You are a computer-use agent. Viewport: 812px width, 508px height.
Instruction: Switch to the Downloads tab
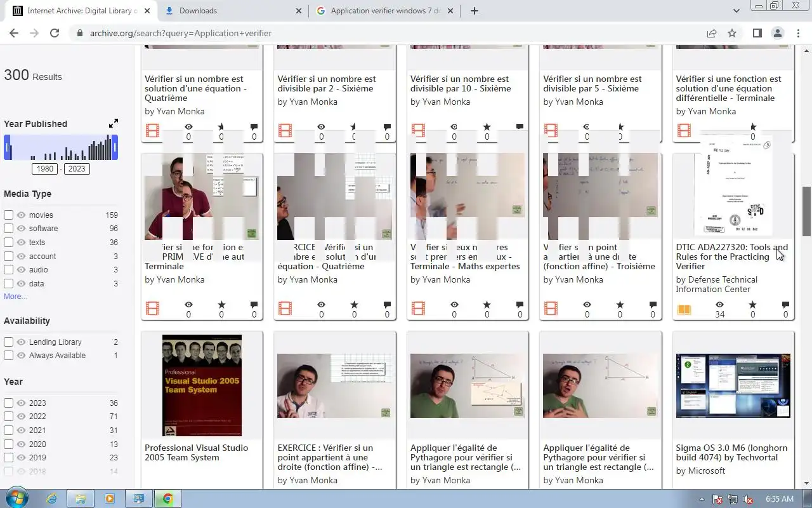coord(232,11)
